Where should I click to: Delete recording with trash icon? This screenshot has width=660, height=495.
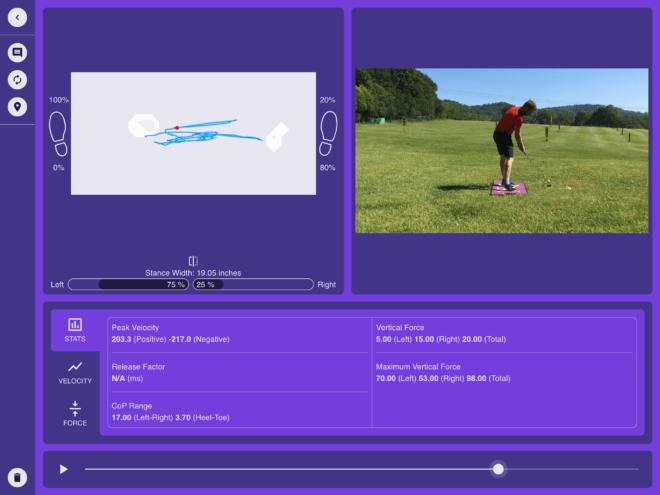(17, 477)
